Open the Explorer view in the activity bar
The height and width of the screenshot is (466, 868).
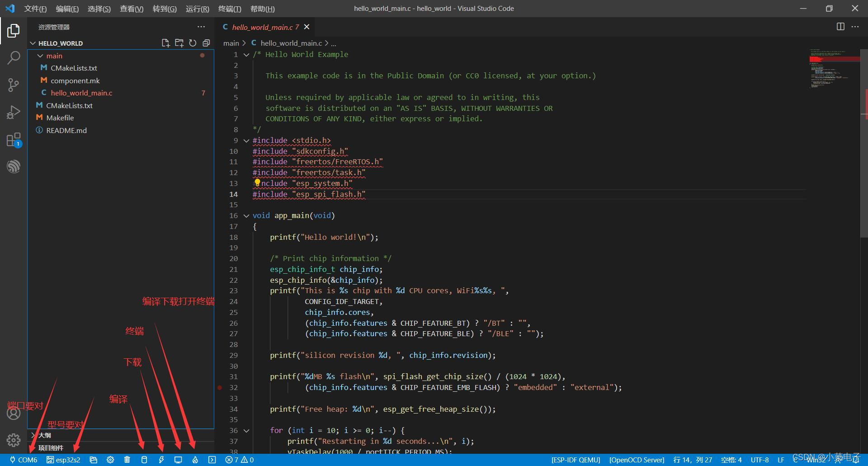point(14,31)
